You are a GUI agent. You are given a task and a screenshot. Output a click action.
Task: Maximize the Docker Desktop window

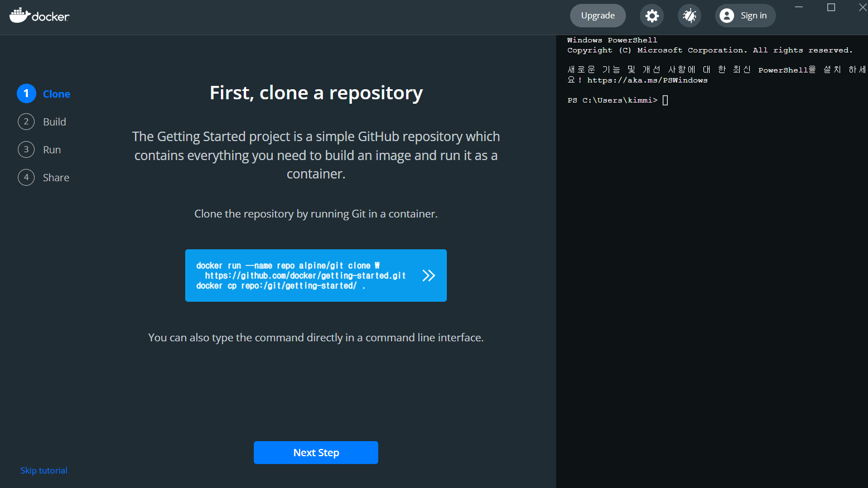(x=831, y=7)
